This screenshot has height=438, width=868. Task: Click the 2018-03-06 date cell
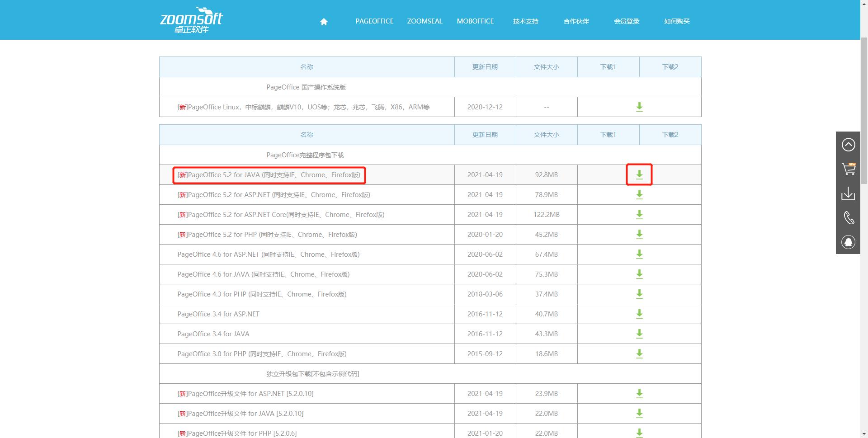[x=485, y=294]
